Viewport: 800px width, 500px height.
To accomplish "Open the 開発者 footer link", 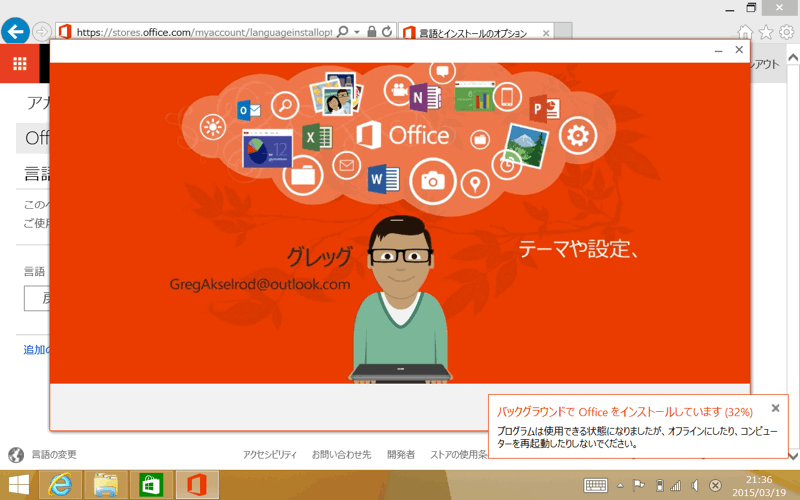I will (401, 455).
